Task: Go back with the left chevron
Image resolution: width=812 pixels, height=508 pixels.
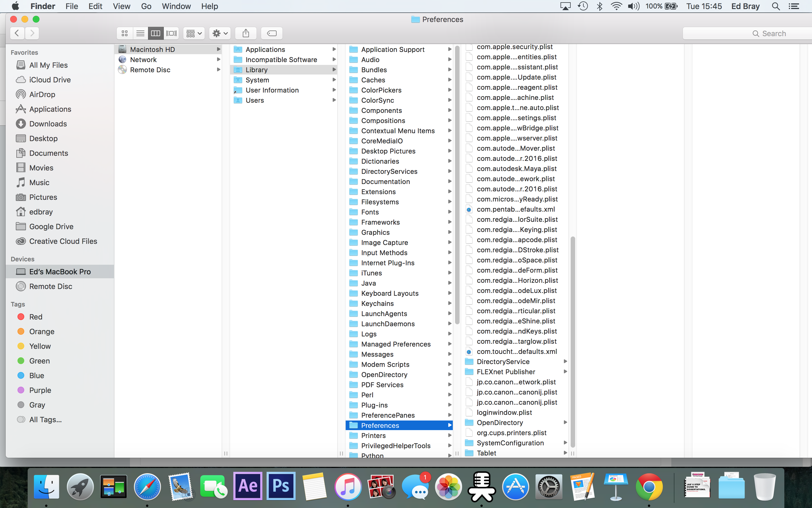Action: pos(17,33)
